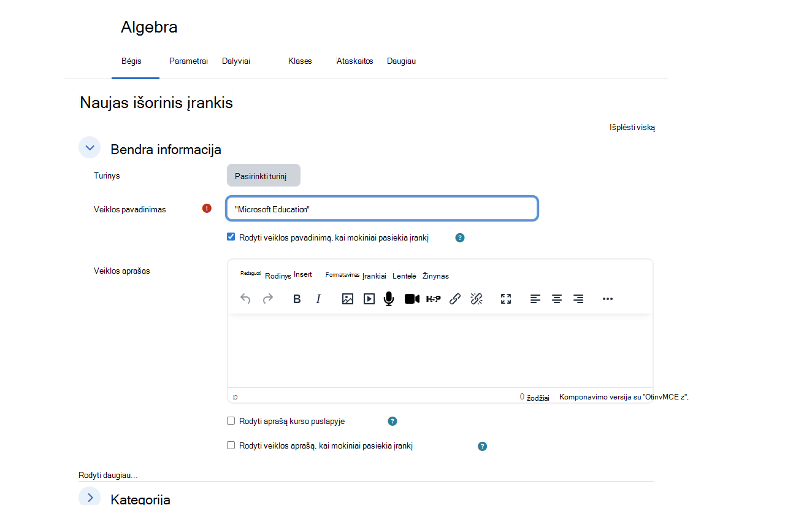Record video with the camera icon
The image size is (812, 505).
pyautogui.click(x=412, y=299)
